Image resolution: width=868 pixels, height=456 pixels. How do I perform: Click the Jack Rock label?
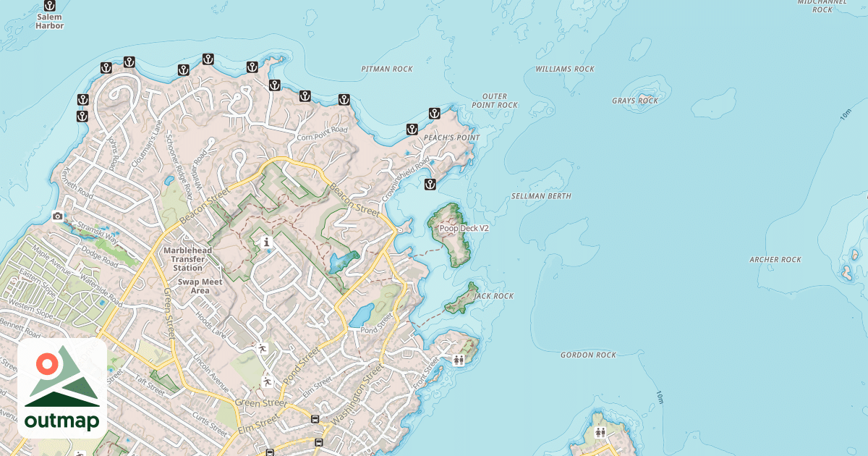(x=493, y=296)
